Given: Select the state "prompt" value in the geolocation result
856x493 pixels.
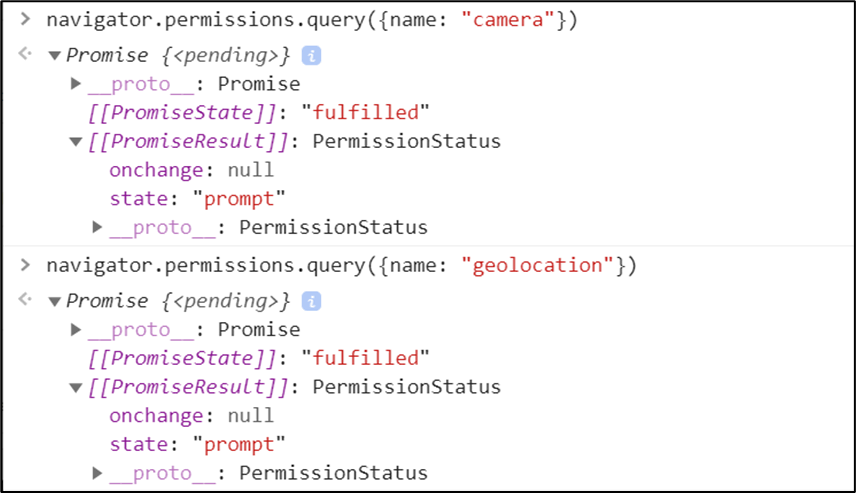Looking at the screenshot, I should point(245,444).
